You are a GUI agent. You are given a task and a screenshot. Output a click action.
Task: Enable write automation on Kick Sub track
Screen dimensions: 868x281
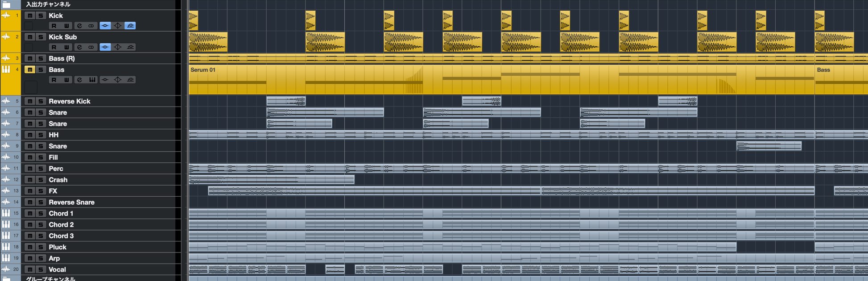pos(66,47)
